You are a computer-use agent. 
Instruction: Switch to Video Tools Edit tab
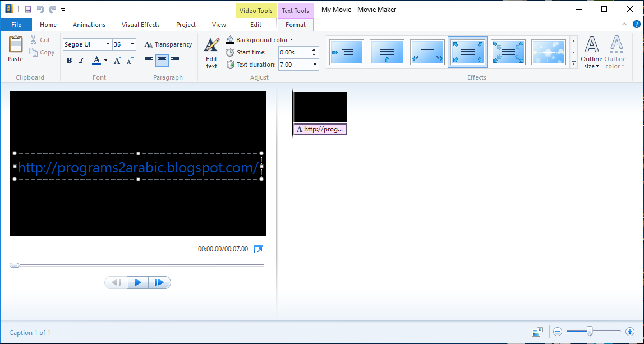pyautogui.click(x=256, y=25)
